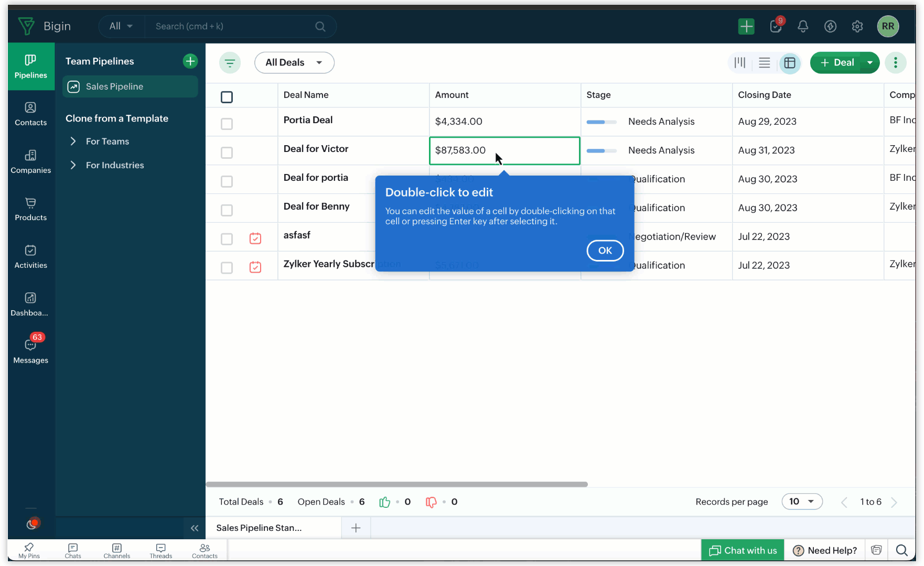Open Messages with 63 badge

pyautogui.click(x=31, y=349)
